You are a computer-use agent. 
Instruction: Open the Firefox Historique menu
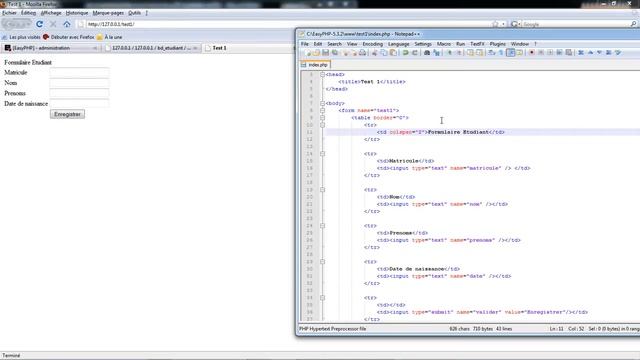point(77,13)
